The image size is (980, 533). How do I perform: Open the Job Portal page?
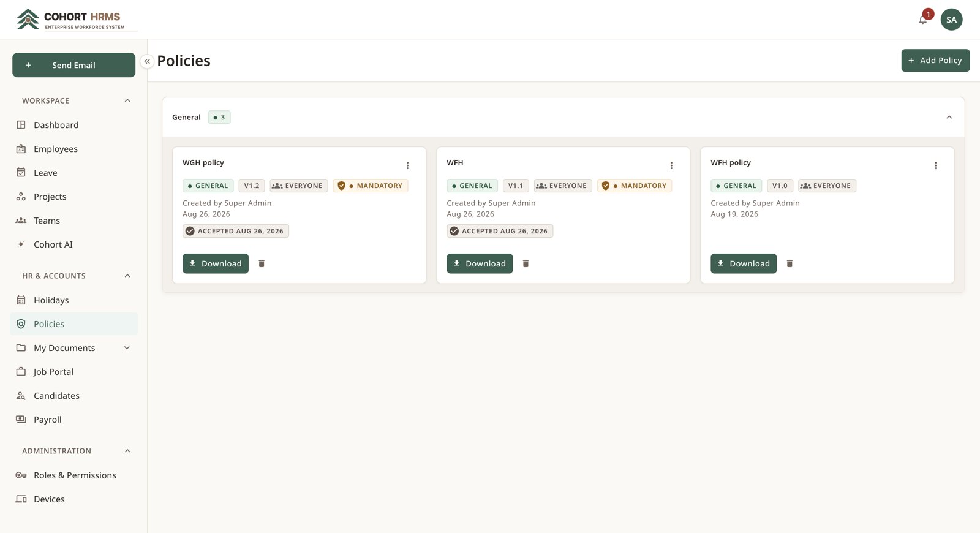[x=73, y=372]
